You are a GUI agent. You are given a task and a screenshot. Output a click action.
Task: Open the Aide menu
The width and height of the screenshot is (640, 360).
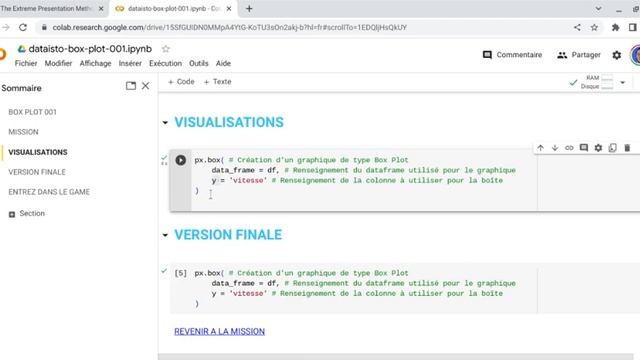click(223, 63)
